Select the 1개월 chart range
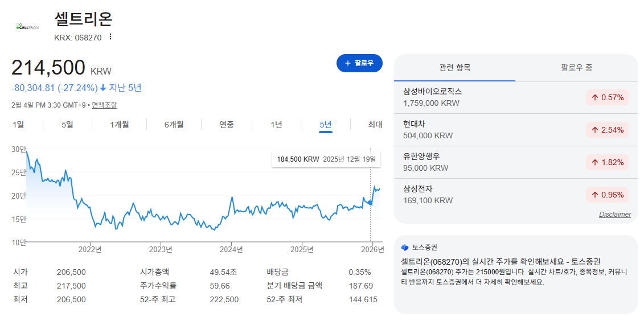 coord(120,125)
